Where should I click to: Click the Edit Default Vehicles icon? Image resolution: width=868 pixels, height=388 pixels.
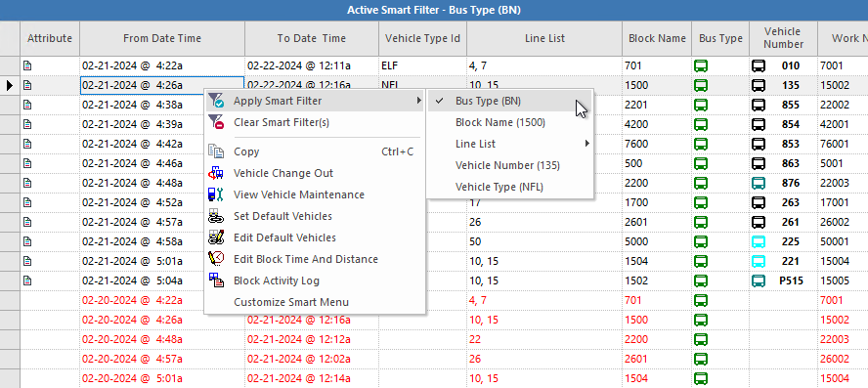point(216,237)
